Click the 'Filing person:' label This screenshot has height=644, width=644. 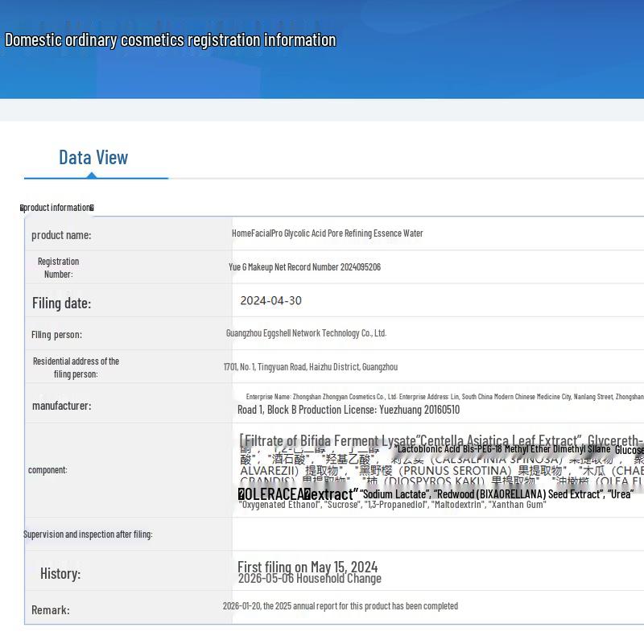pos(56,335)
